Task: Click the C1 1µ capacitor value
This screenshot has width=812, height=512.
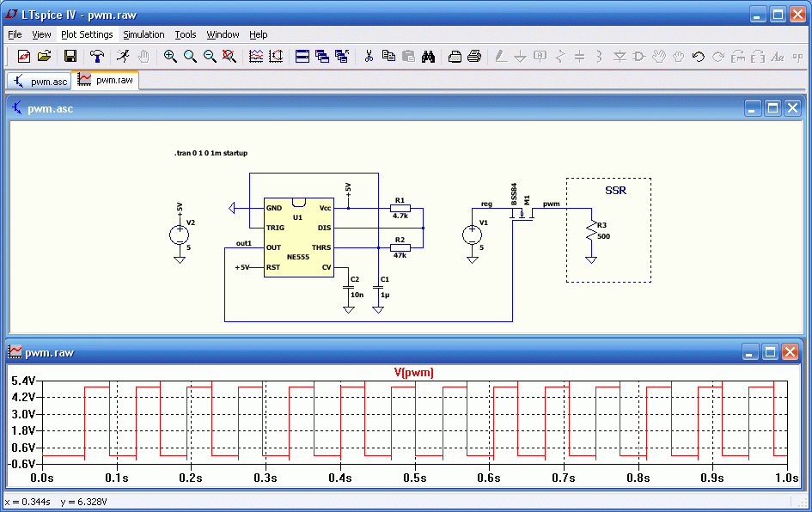Action: [385, 295]
